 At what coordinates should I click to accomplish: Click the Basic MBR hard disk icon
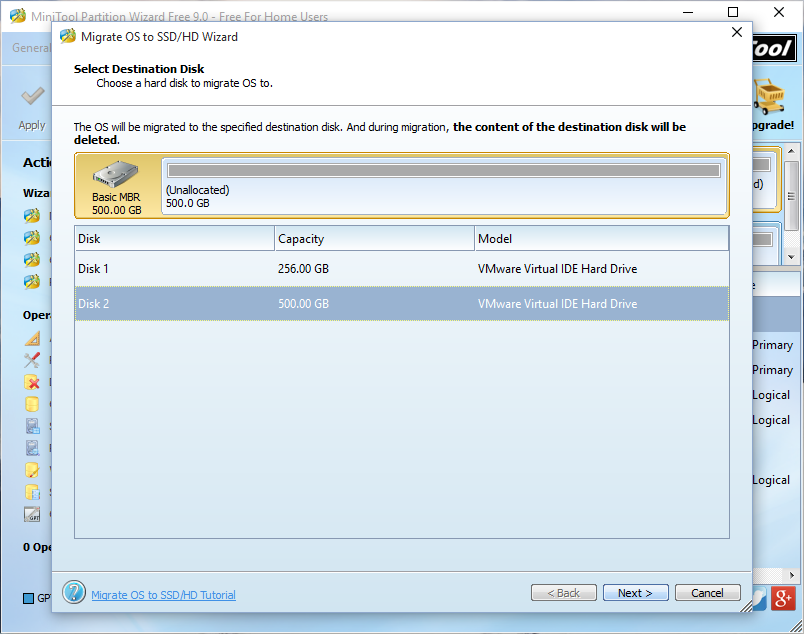click(x=116, y=174)
